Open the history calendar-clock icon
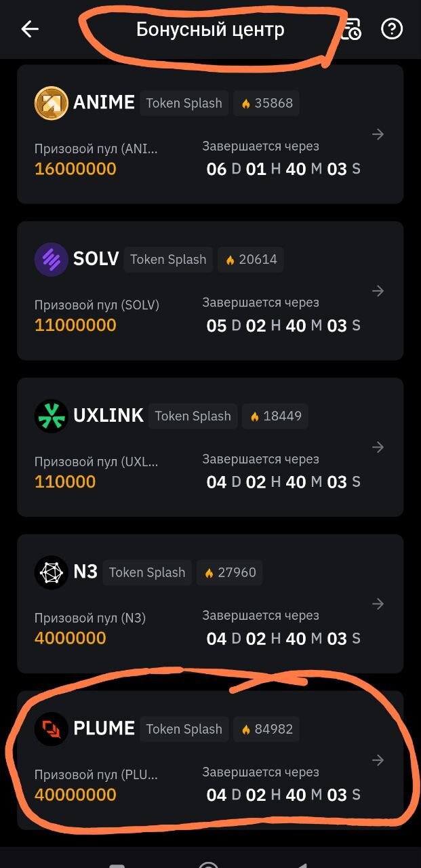 point(350,29)
